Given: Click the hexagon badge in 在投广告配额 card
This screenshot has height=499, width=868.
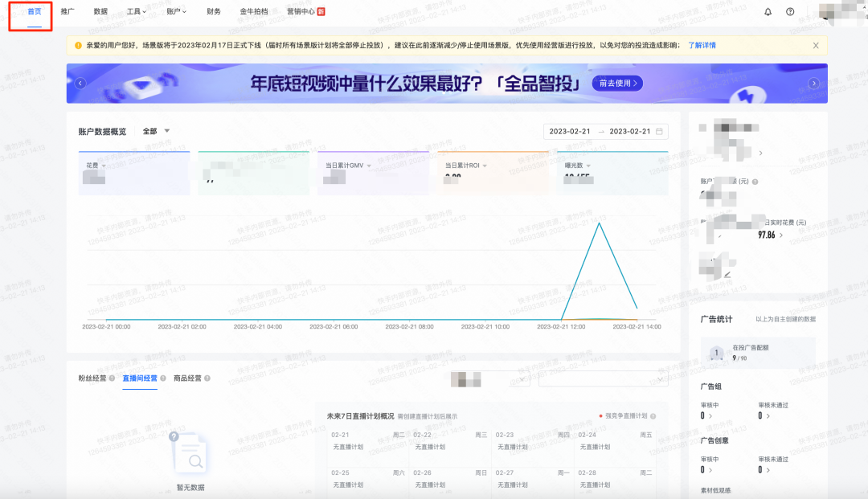Looking at the screenshot, I should coord(716,353).
